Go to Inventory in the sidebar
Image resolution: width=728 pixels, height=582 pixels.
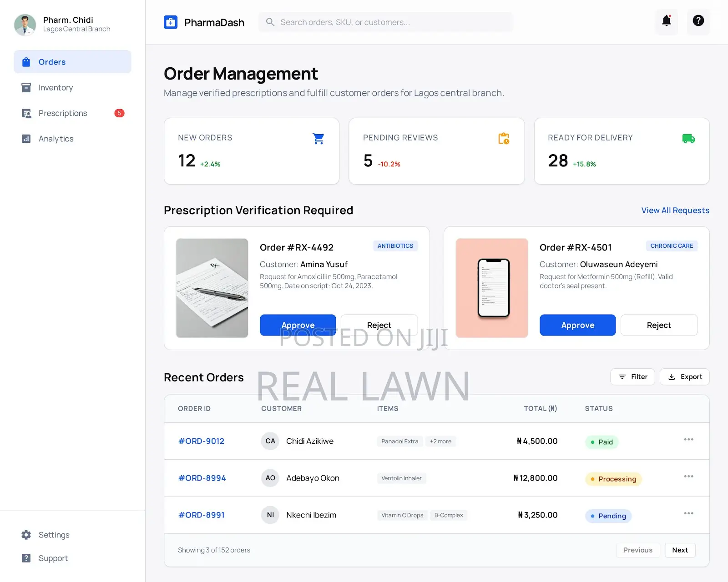tap(72, 87)
